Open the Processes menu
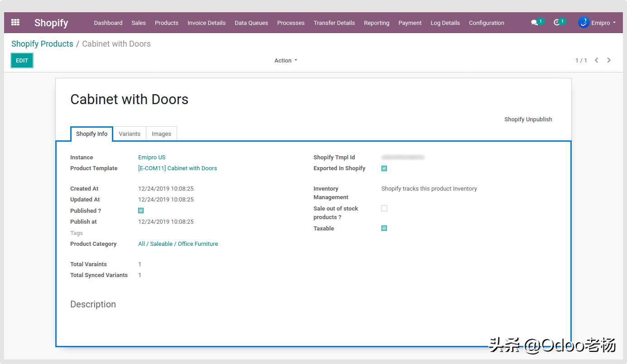627x364 pixels. coord(291,23)
